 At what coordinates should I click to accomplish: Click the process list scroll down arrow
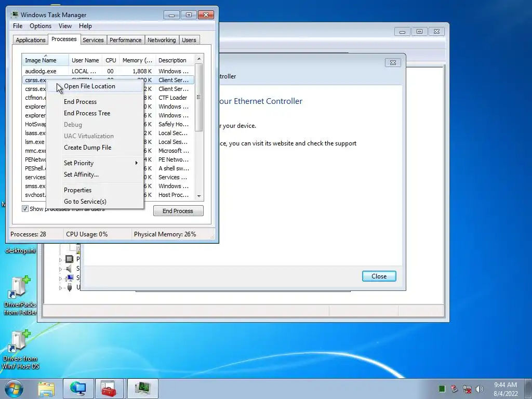(199, 196)
